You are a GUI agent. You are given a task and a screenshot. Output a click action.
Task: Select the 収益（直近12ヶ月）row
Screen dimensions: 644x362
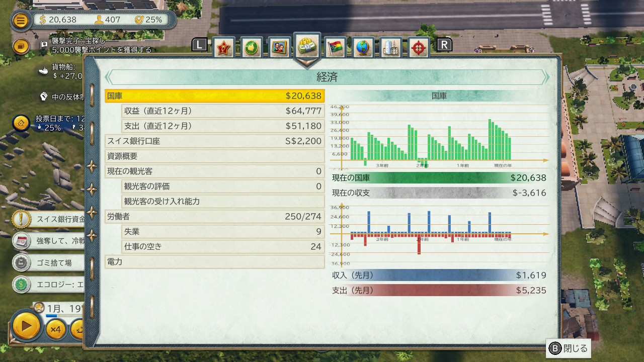click(x=223, y=111)
